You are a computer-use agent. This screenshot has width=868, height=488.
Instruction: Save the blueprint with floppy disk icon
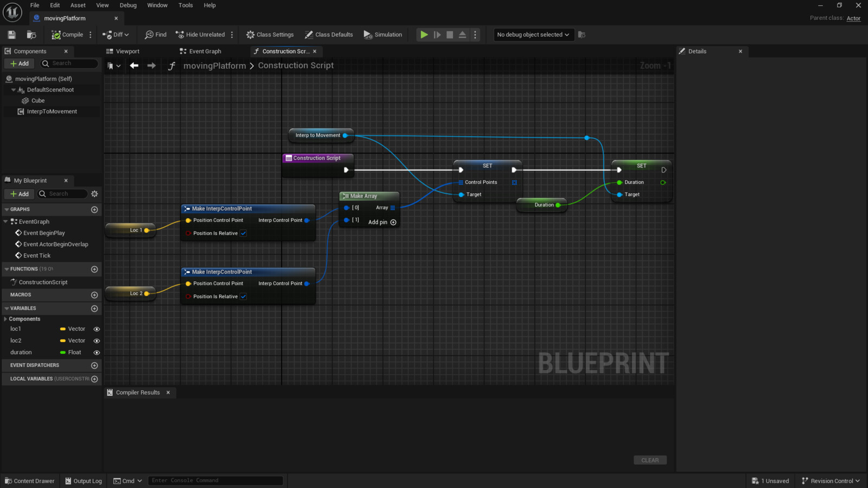(11, 35)
